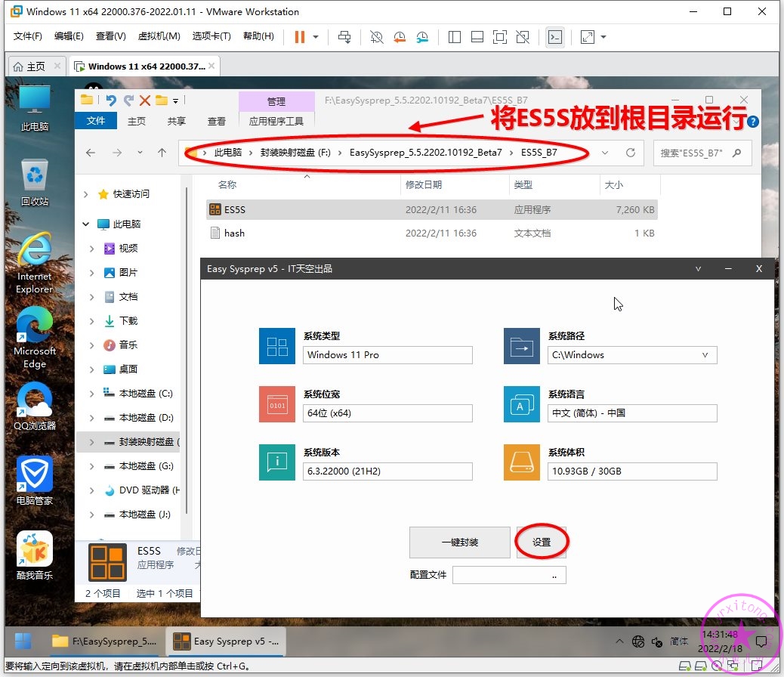784x677 pixels.
Task: Open the 查看(V) menu in VMware
Action: point(110,36)
